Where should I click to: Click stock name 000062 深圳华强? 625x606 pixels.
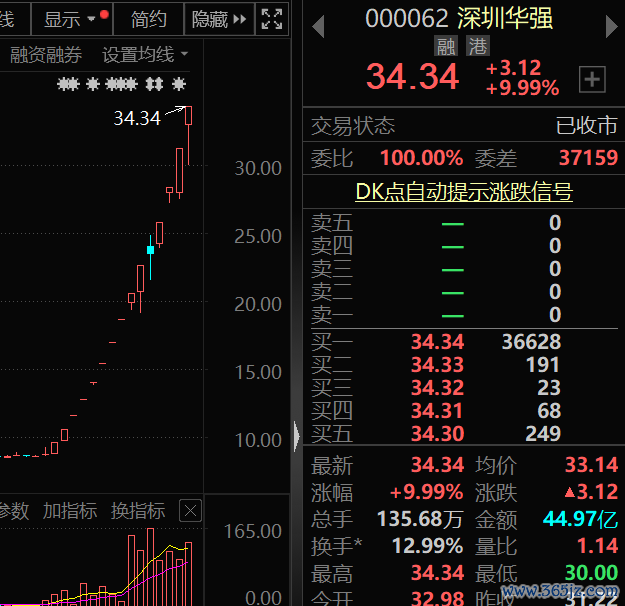pyautogui.click(x=459, y=18)
